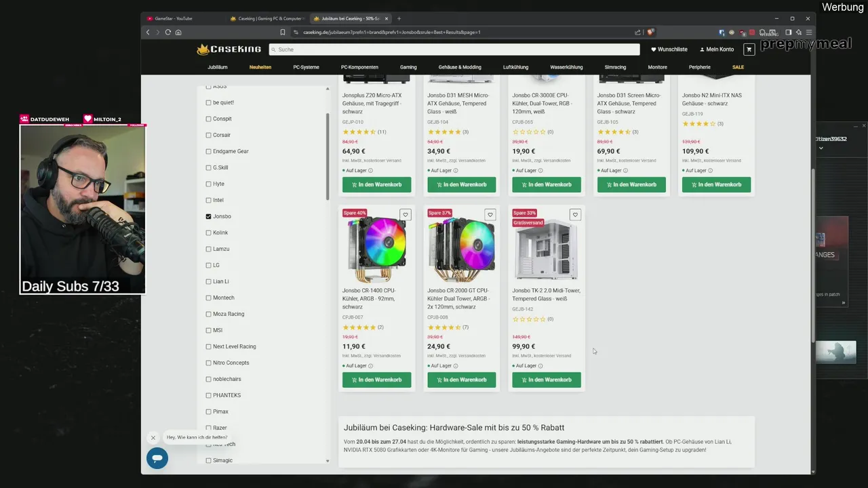Check the noblechairs brand filter
The image size is (868, 488).
coord(208,379)
